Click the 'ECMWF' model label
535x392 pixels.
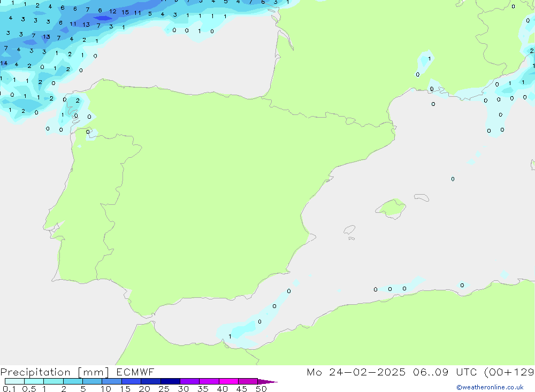(135, 372)
